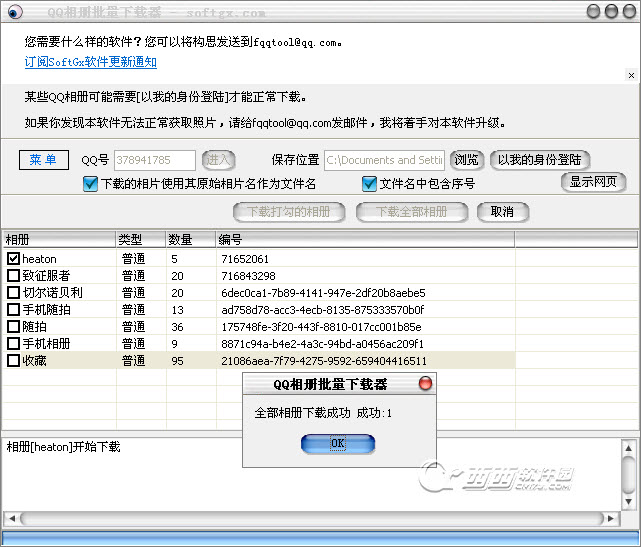
Task: Uncheck the heaton album checkbox
Action: coord(13,258)
